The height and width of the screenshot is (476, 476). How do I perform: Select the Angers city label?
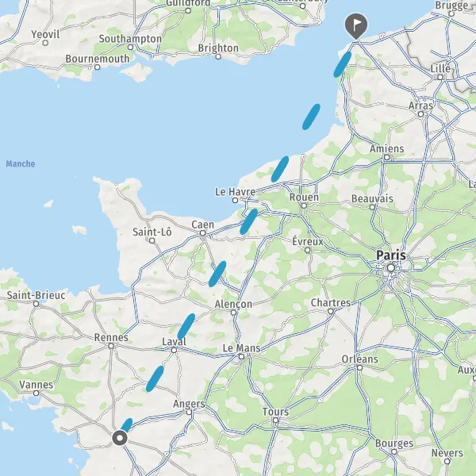pos(189,404)
